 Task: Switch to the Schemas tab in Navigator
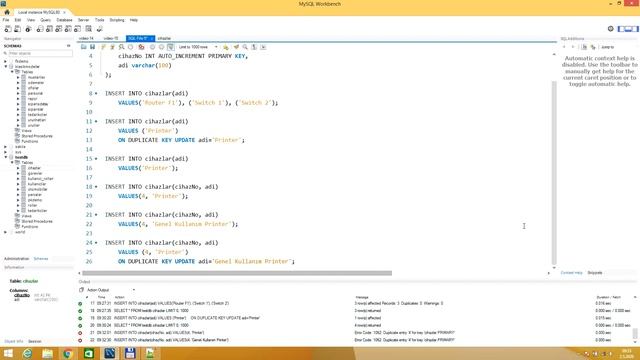tap(40, 259)
